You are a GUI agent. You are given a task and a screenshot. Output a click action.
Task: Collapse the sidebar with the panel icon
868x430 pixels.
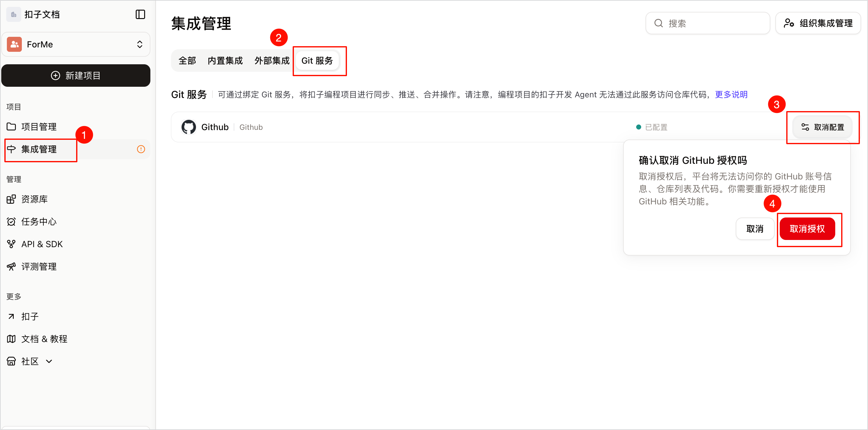[x=140, y=14]
